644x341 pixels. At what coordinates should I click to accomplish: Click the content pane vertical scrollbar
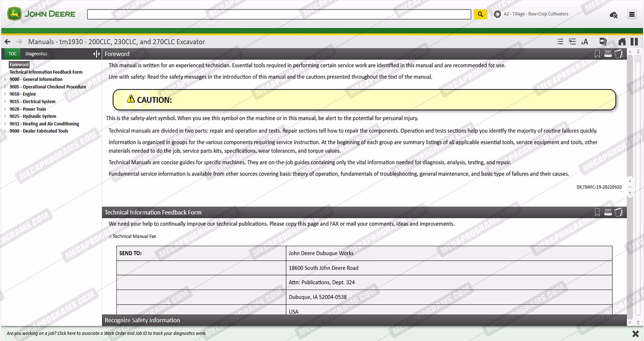pyautogui.click(x=630, y=118)
